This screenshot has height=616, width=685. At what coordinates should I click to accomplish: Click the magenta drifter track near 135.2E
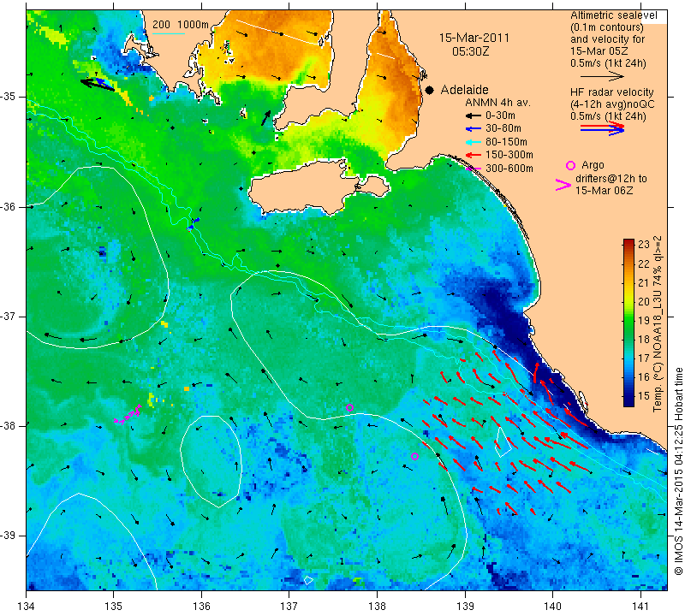coord(128,415)
